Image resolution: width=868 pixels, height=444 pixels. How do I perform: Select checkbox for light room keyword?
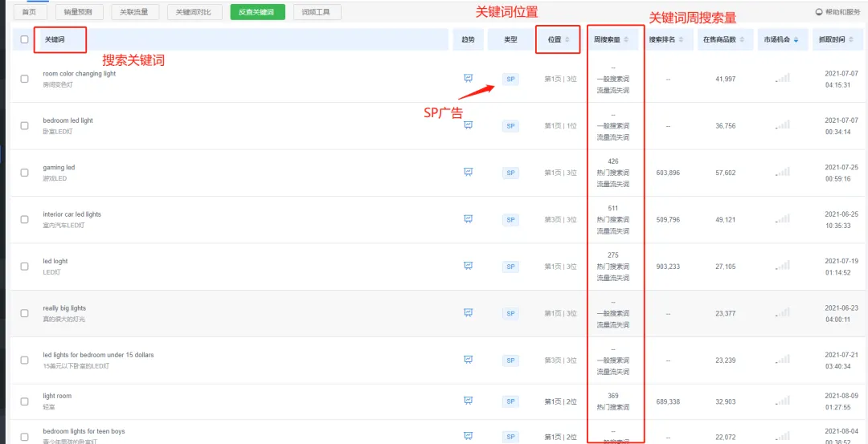coord(24,401)
